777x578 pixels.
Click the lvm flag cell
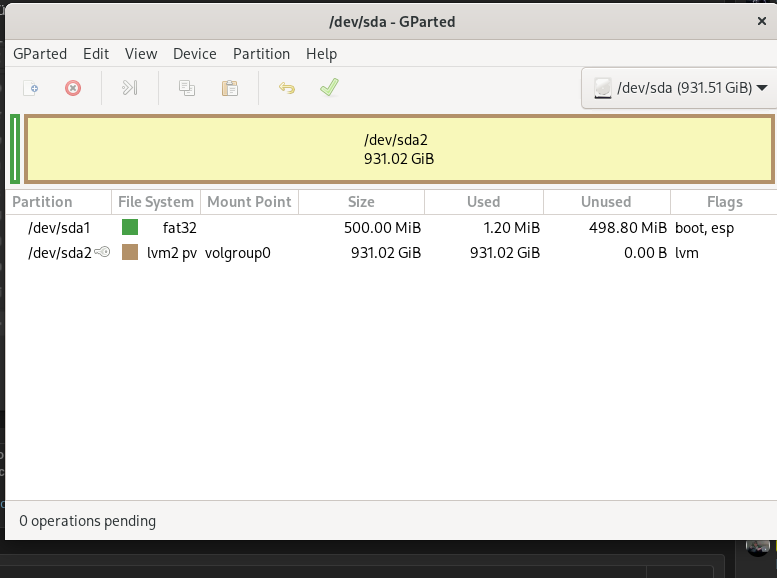[686, 253]
